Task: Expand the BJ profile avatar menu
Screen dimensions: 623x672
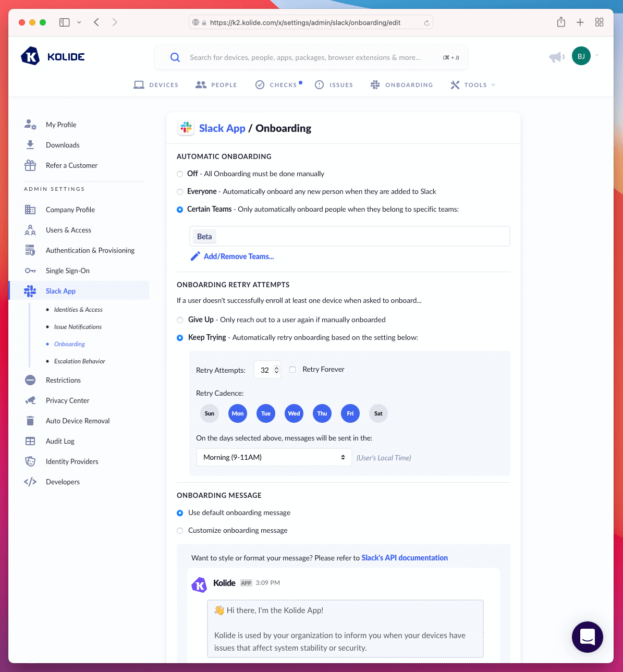Action: tap(581, 56)
